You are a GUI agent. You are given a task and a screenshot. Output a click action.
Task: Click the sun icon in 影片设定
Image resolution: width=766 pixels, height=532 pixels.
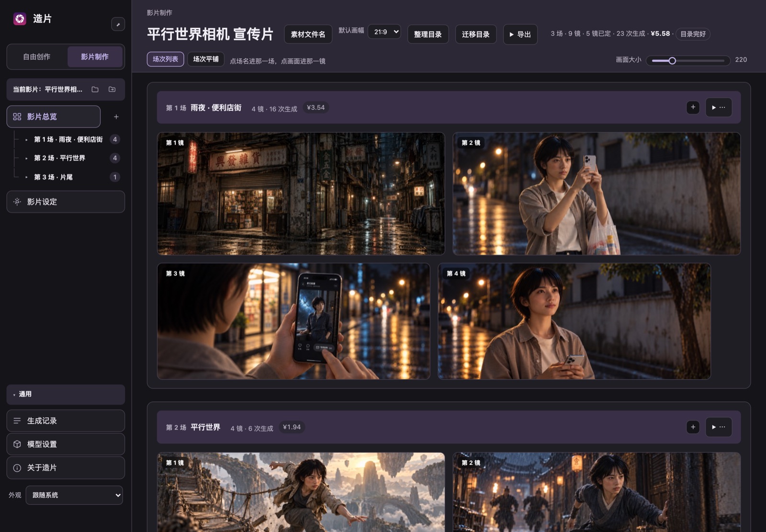tap(17, 202)
